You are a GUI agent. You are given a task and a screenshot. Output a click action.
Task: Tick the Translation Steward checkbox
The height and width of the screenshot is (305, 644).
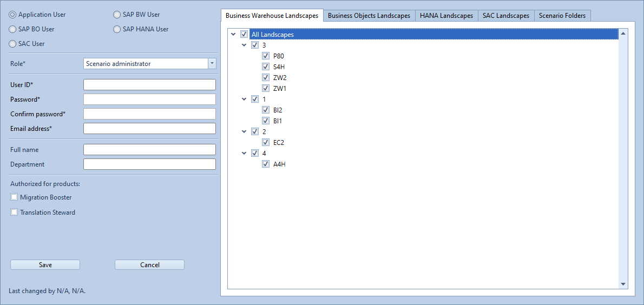[x=15, y=213]
